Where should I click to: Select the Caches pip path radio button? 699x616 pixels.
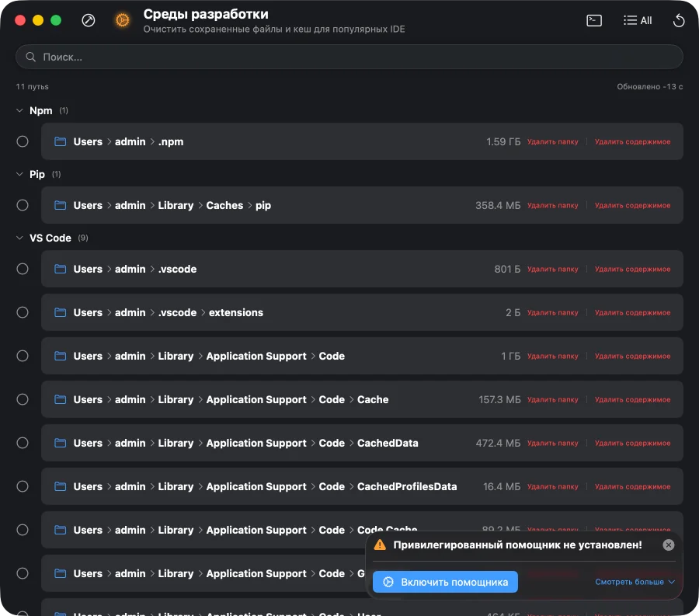(x=23, y=206)
